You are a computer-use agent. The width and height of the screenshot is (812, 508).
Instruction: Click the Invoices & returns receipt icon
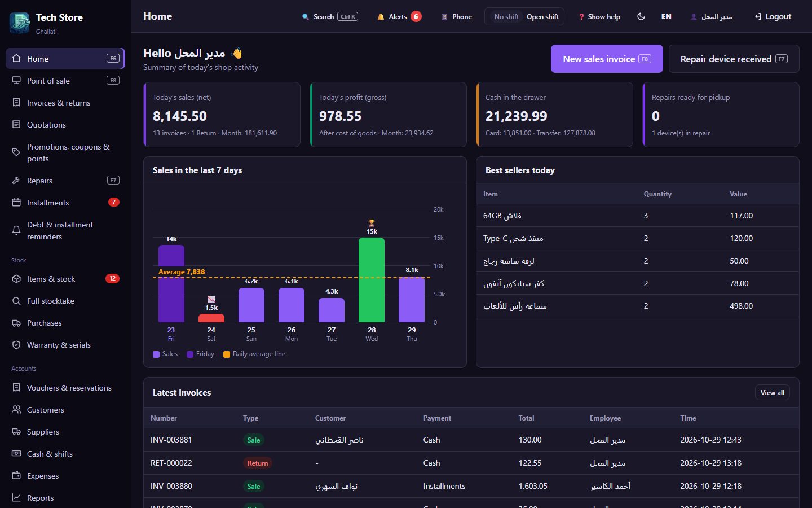[x=16, y=102]
